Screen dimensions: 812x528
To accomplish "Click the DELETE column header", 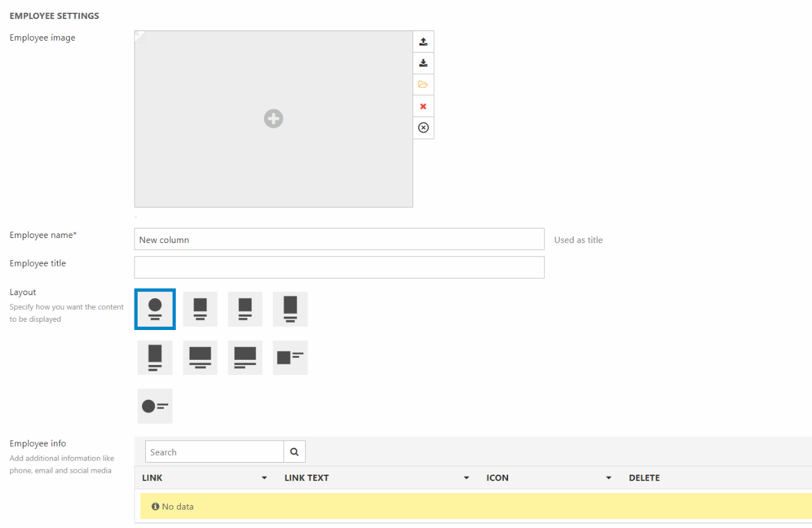I will pyautogui.click(x=644, y=478).
